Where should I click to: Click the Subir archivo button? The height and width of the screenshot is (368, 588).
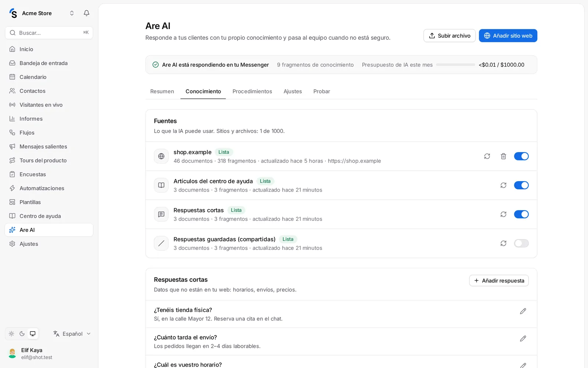(x=449, y=36)
